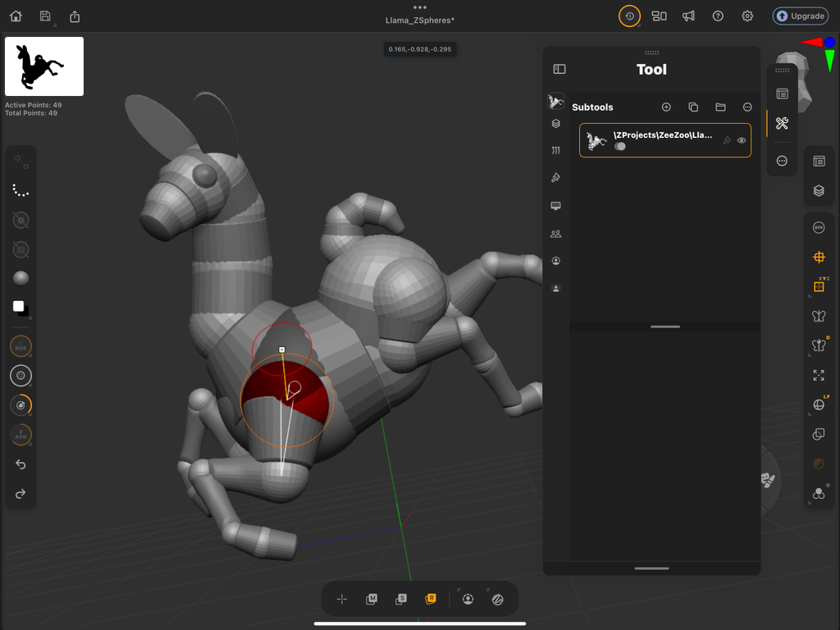This screenshot has width=840, height=630.
Task: Open the undo history panel
Action: tap(629, 16)
